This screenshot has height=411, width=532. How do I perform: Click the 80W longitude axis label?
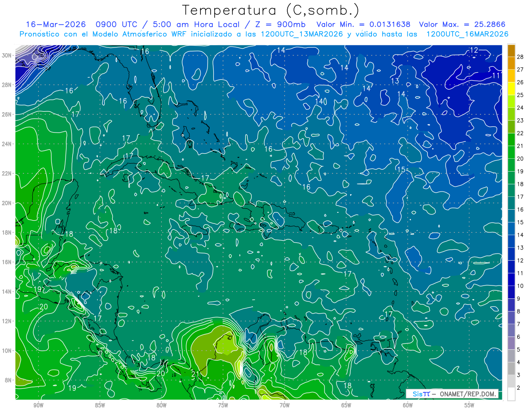tap(161, 405)
